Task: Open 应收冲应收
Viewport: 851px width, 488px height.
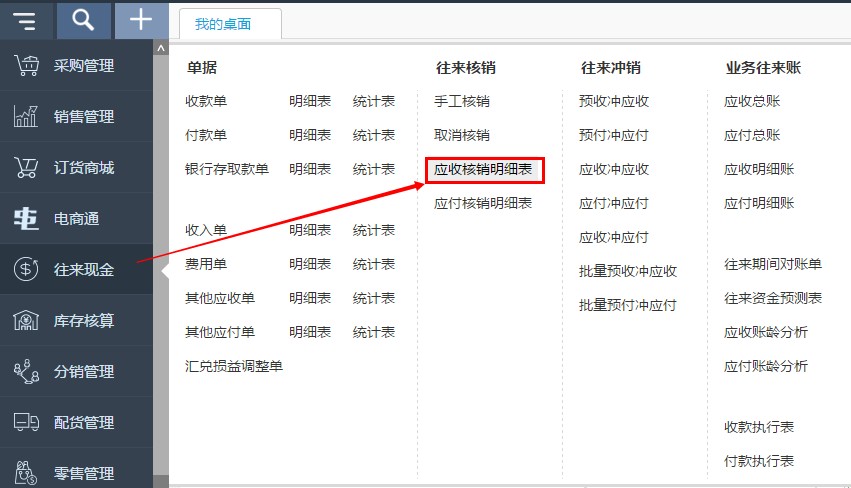Action: point(614,169)
